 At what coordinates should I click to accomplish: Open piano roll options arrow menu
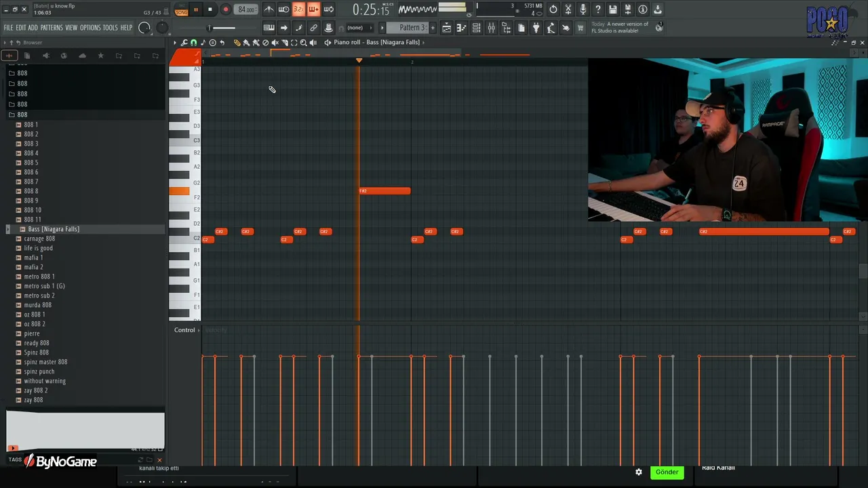coord(175,42)
